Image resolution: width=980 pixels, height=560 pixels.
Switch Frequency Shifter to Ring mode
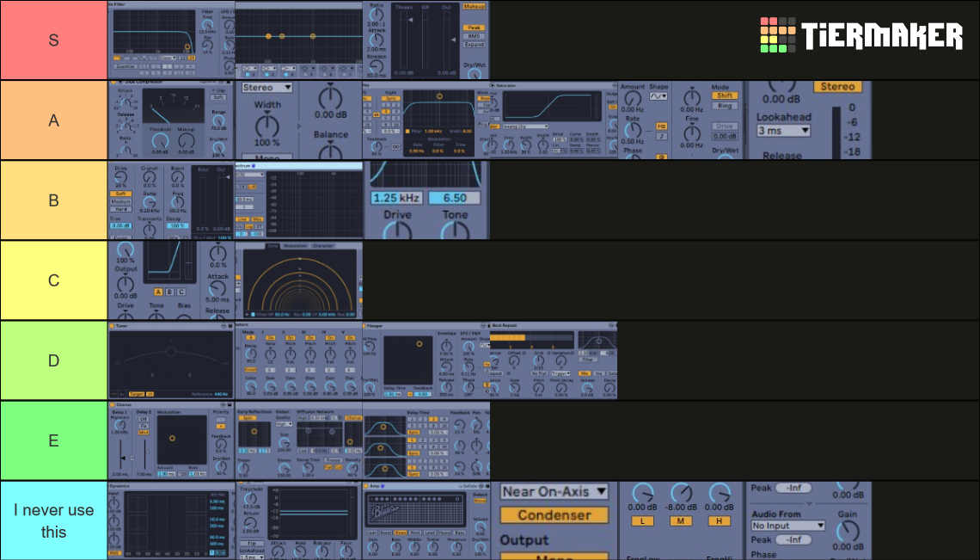tap(725, 106)
